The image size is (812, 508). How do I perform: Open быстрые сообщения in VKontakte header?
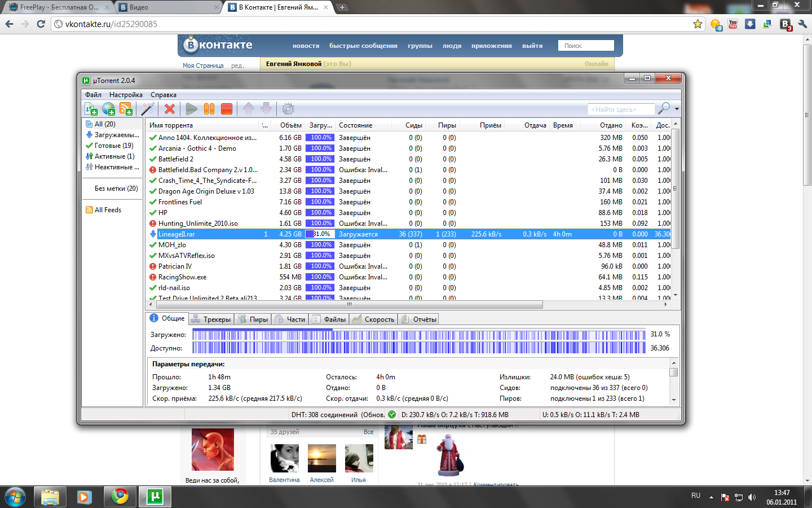click(364, 46)
